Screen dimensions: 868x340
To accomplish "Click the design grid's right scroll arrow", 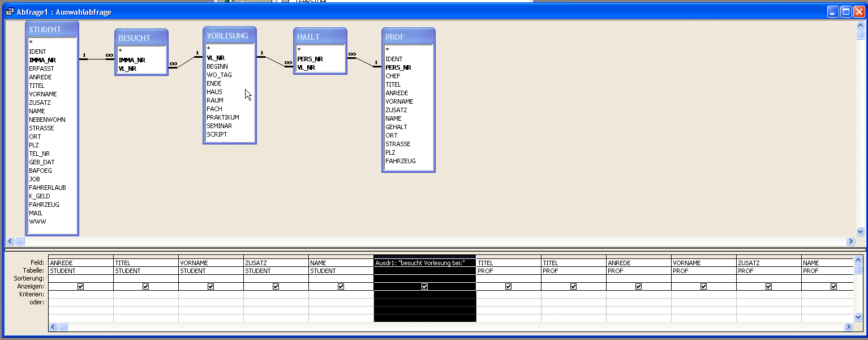I will coord(848,327).
